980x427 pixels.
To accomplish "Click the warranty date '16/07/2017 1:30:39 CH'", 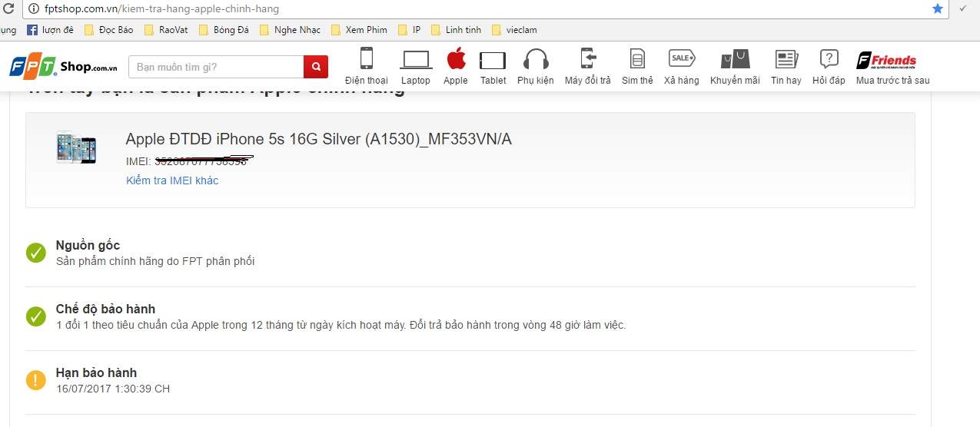I will coord(113,389).
